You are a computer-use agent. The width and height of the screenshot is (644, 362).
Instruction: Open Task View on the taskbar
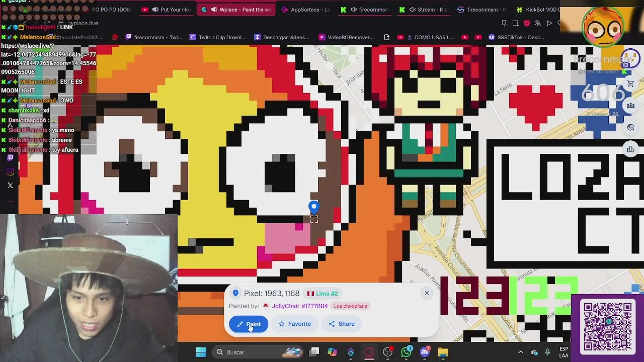pyautogui.click(x=314, y=352)
